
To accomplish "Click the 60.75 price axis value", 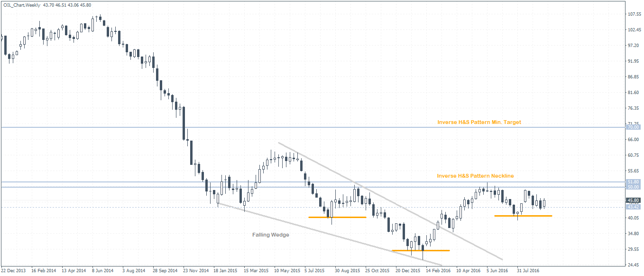I will pyautogui.click(x=634, y=155).
